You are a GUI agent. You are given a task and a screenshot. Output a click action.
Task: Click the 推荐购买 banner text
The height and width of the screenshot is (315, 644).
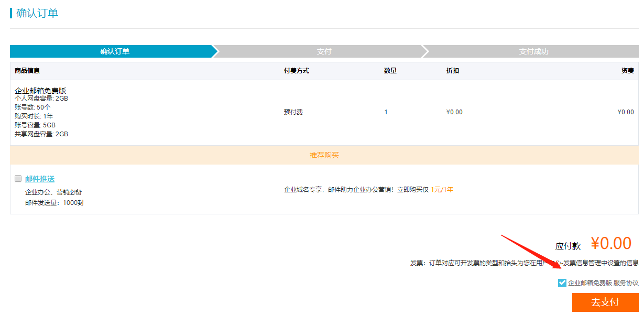pos(324,156)
